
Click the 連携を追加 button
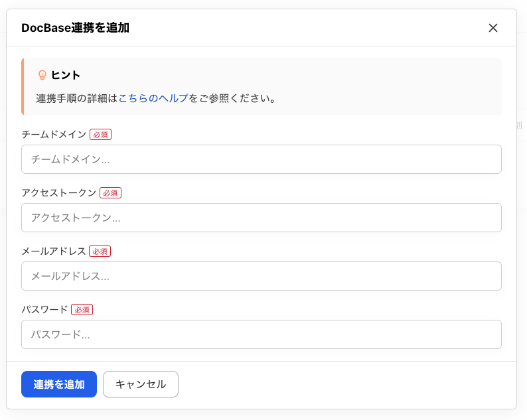[x=59, y=384]
